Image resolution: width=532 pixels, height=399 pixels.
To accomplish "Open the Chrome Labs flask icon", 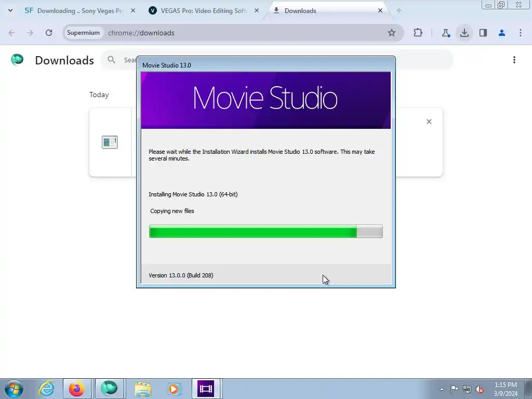I will click(x=445, y=33).
